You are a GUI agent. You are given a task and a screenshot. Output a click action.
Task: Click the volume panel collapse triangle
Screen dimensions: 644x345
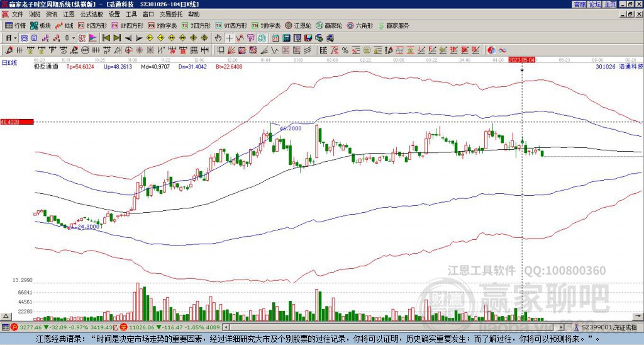5,316
